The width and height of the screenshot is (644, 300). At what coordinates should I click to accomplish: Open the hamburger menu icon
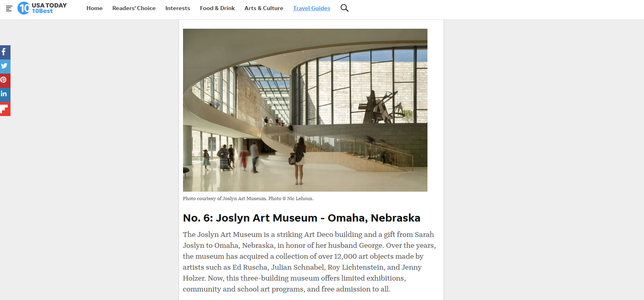tap(9, 8)
